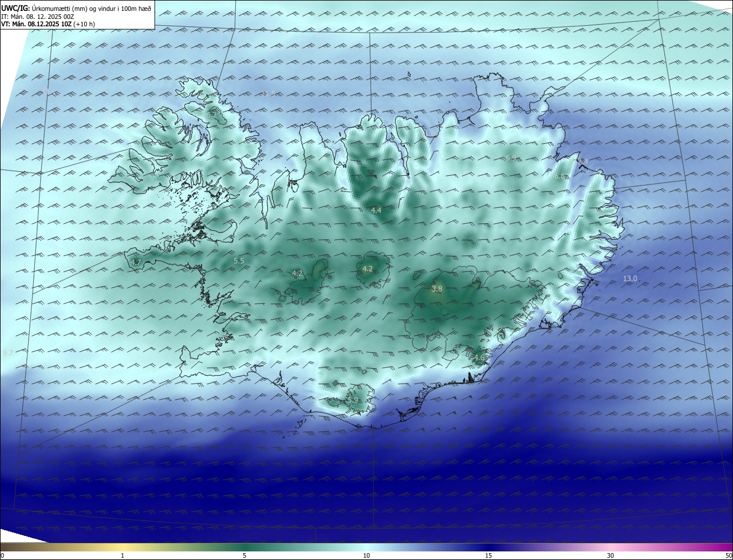Click the map title 'Úrkomumætti (mm) og vindur í 100m hæð'
This screenshot has width=733, height=560.
point(91,9)
